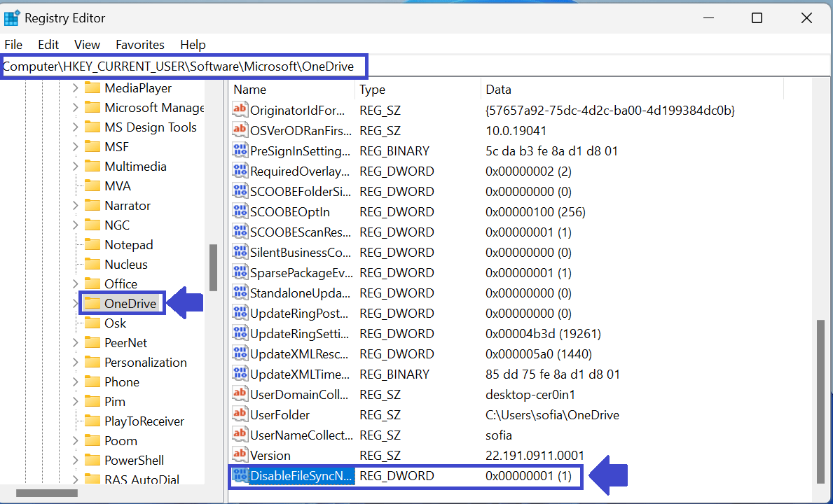Click the UpdateRingPost DWORD value icon
833x504 pixels.
coord(240,313)
